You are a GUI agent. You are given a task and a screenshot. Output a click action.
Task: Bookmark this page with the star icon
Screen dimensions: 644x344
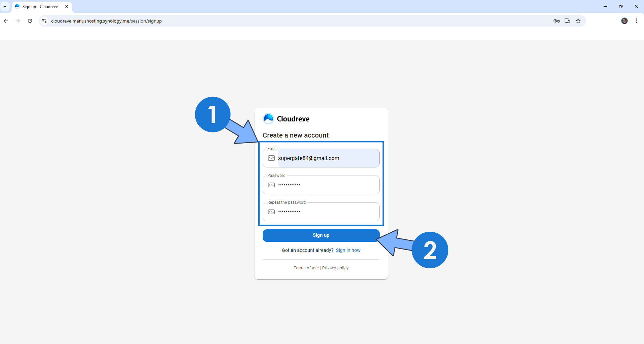(x=578, y=21)
